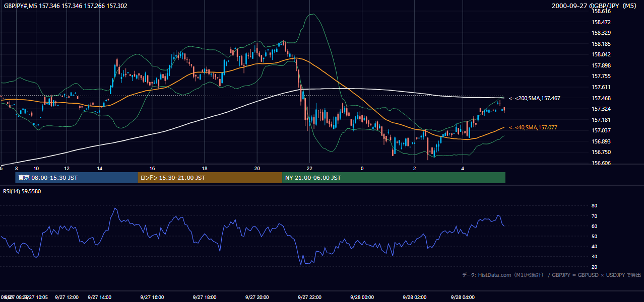This screenshot has height=302, width=644.
Task: Click price axis label 158.472
Action: [601, 22]
